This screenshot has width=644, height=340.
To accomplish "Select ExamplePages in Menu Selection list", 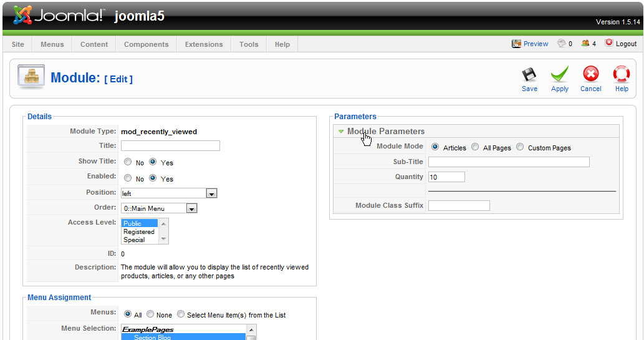I will pos(183,329).
